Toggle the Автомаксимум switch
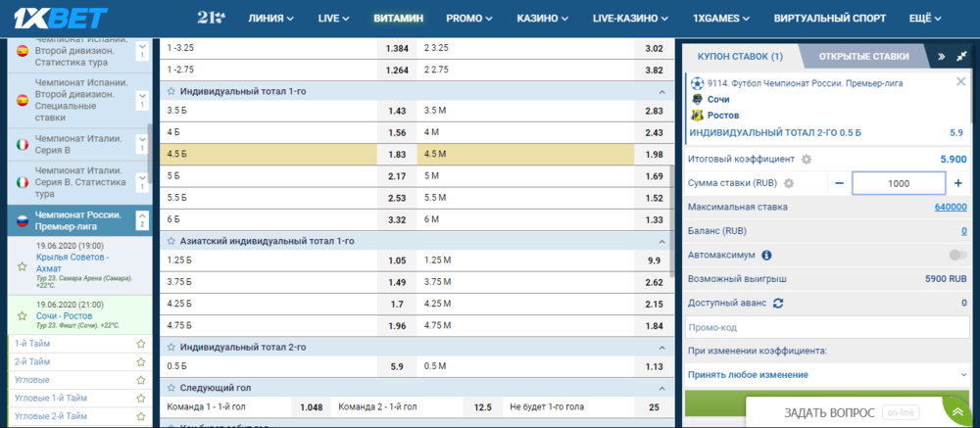The width and height of the screenshot is (980, 428). [x=956, y=255]
